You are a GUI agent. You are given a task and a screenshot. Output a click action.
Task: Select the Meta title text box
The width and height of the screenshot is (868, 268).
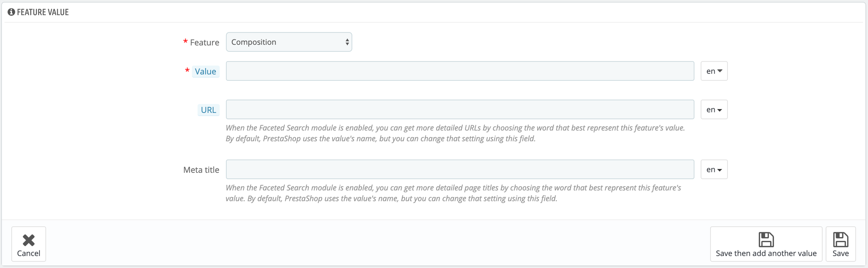coord(460,169)
